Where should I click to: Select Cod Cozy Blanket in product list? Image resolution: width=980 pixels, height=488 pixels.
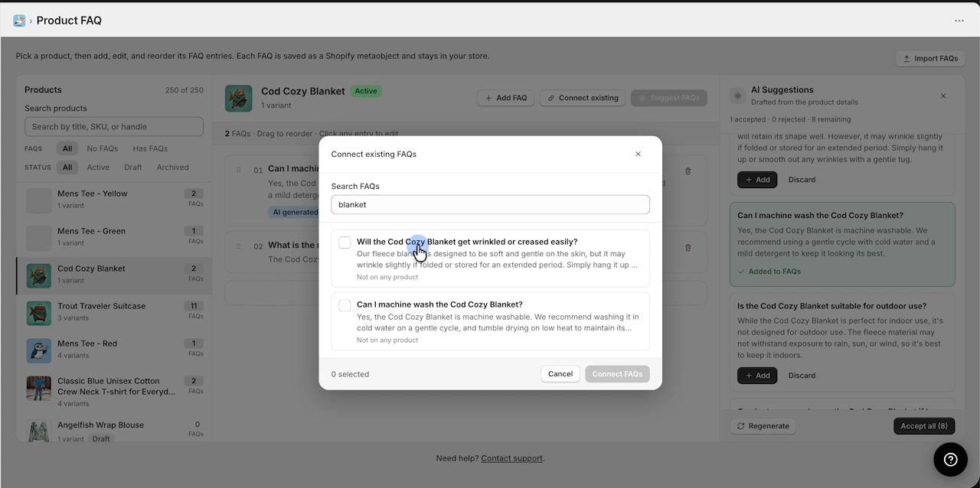[114, 275]
